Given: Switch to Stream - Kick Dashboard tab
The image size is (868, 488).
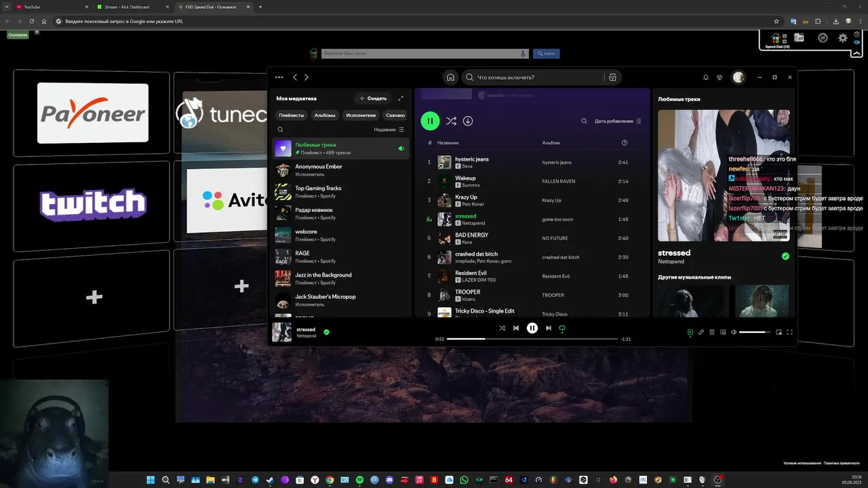Looking at the screenshot, I should (x=132, y=7).
